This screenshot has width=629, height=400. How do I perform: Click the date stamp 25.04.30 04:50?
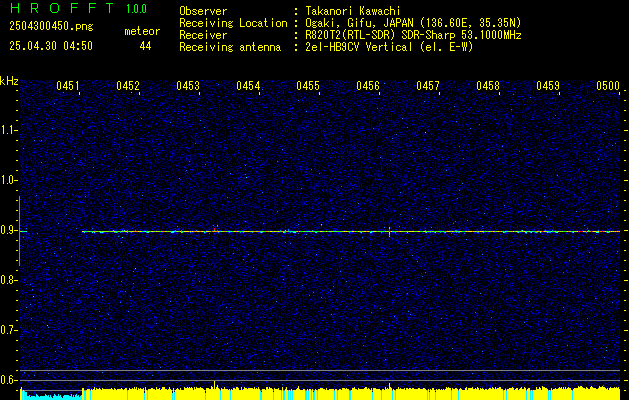[51, 46]
